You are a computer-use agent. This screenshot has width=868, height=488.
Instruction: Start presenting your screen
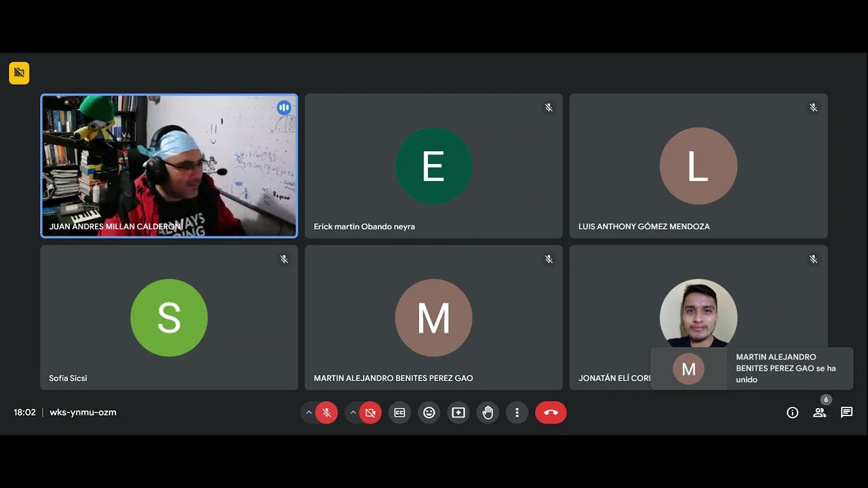tap(458, 412)
